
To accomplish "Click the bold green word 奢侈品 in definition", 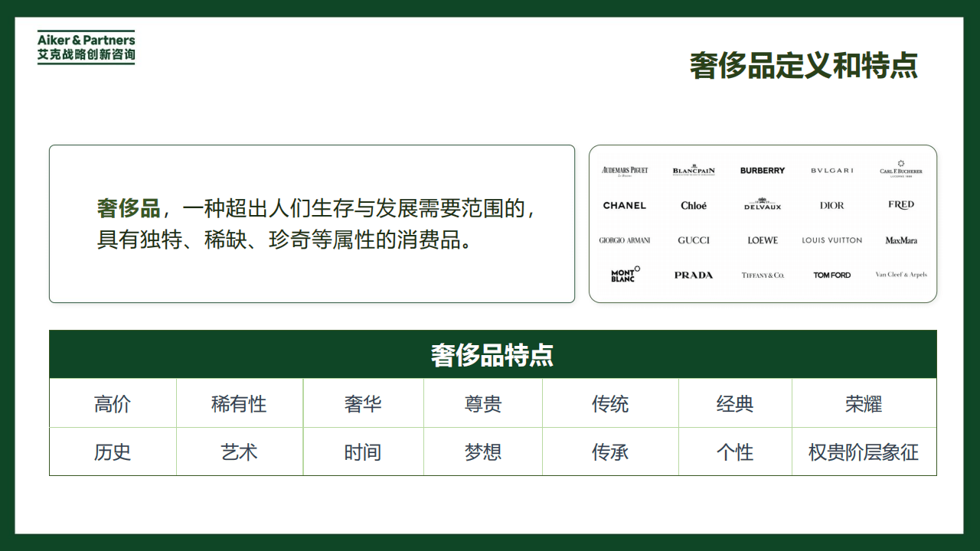I will click(x=129, y=207).
